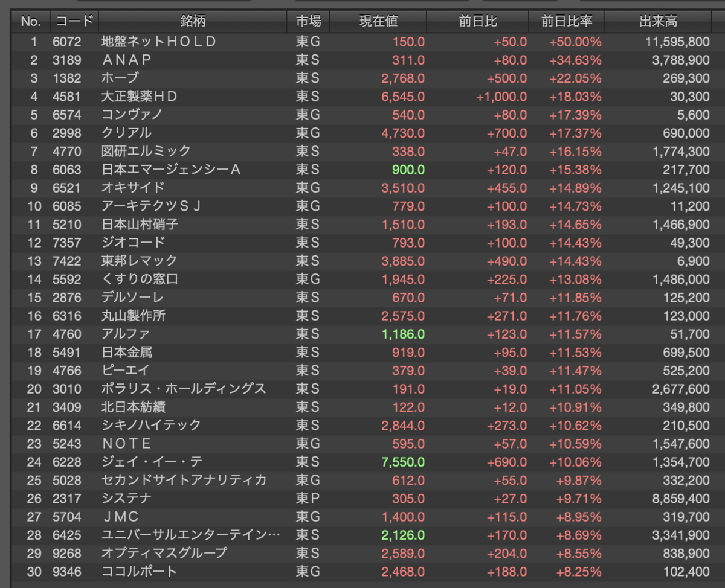Select the 日本エマージェンシーＡ stock name

[x=172, y=170]
